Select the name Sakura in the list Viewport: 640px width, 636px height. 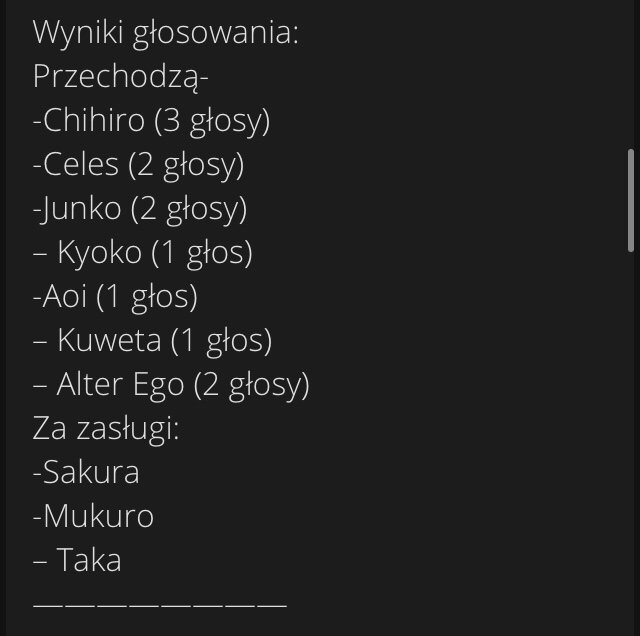click(90, 473)
